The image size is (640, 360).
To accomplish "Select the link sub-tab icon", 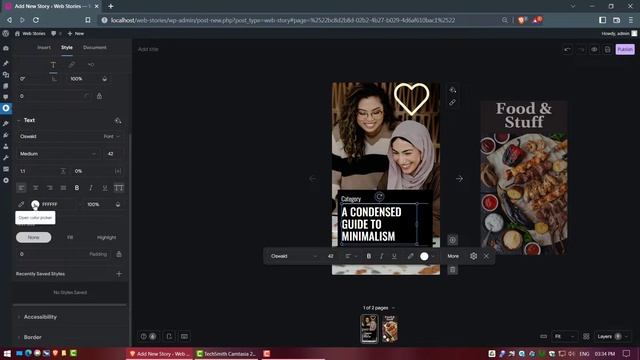I will pos(72,65).
